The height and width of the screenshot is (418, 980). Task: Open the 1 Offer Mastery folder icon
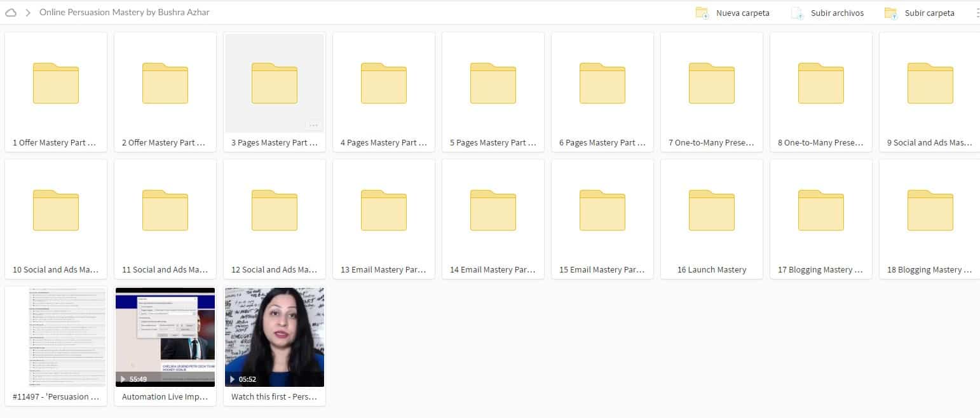[56, 83]
